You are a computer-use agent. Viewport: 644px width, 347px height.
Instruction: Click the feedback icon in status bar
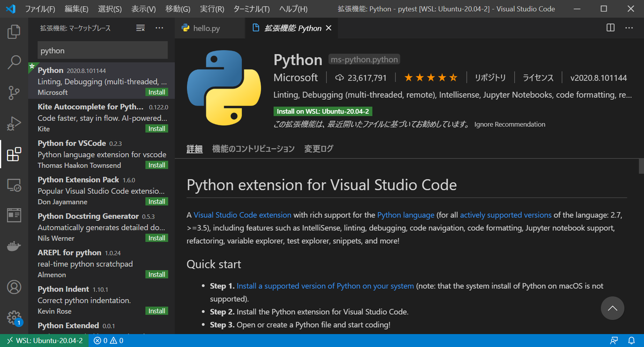(614, 341)
